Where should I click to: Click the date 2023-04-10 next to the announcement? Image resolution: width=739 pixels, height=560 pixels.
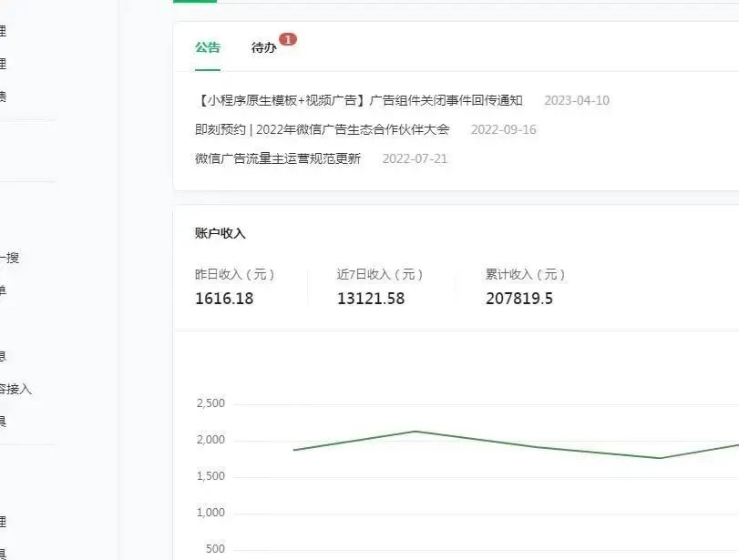coord(577,100)
